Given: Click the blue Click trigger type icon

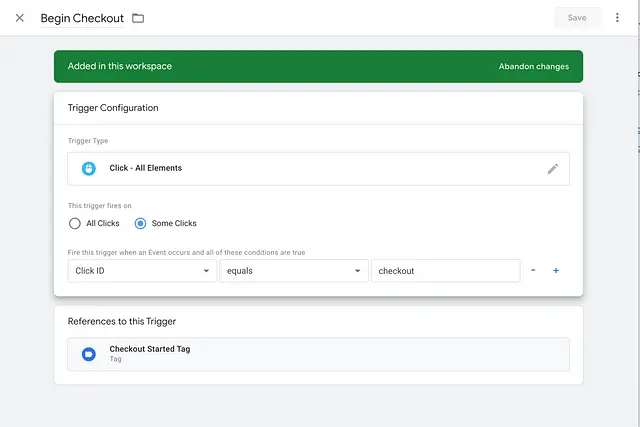Looking at the screenshot, I should [x=89, y=168].
